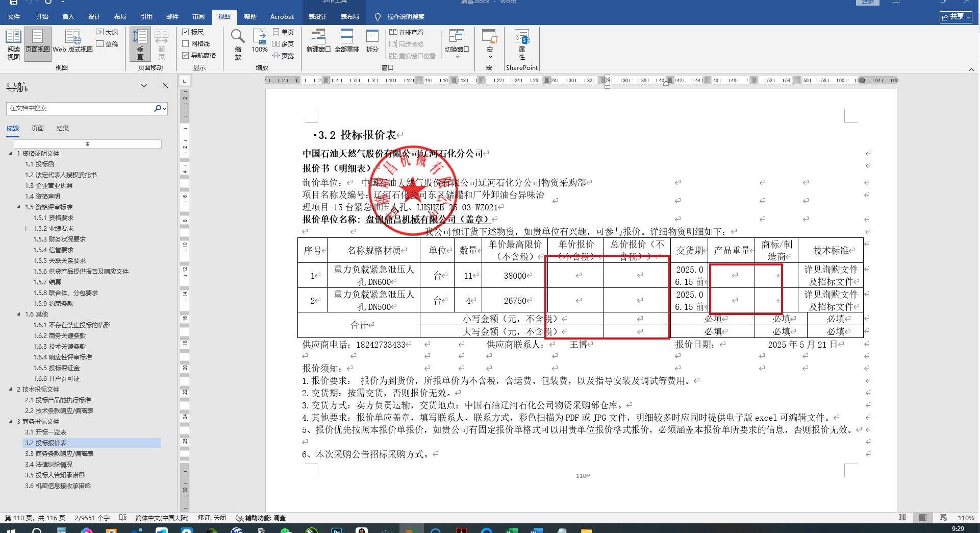Collapse the '3 商务投标文件' heading
The image size is (980, 533).
point(10,422)
